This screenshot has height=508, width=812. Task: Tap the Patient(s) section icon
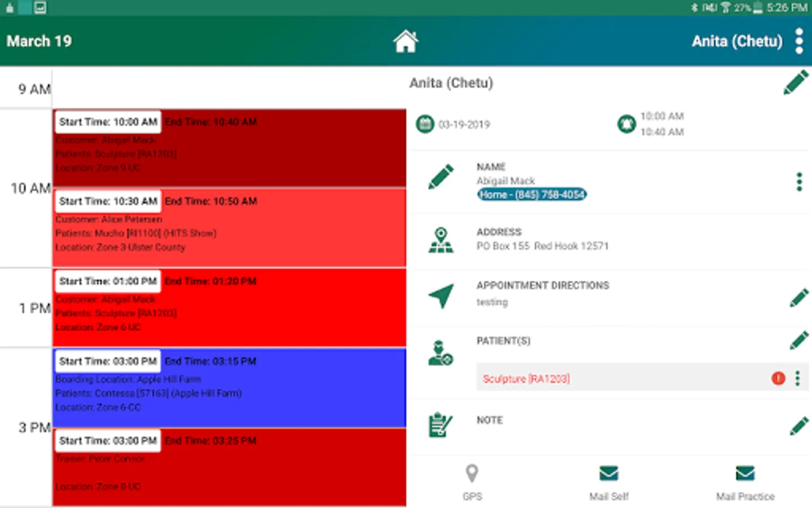(x=440, y=353)
